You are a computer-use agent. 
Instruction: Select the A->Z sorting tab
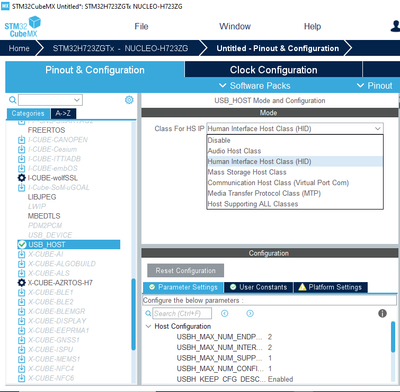click(x=63, y=113)
